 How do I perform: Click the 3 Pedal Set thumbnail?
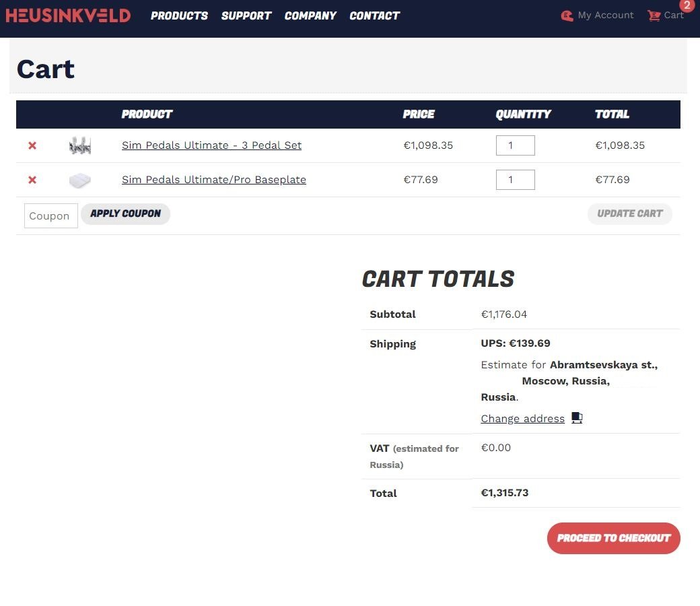point(79,145)
